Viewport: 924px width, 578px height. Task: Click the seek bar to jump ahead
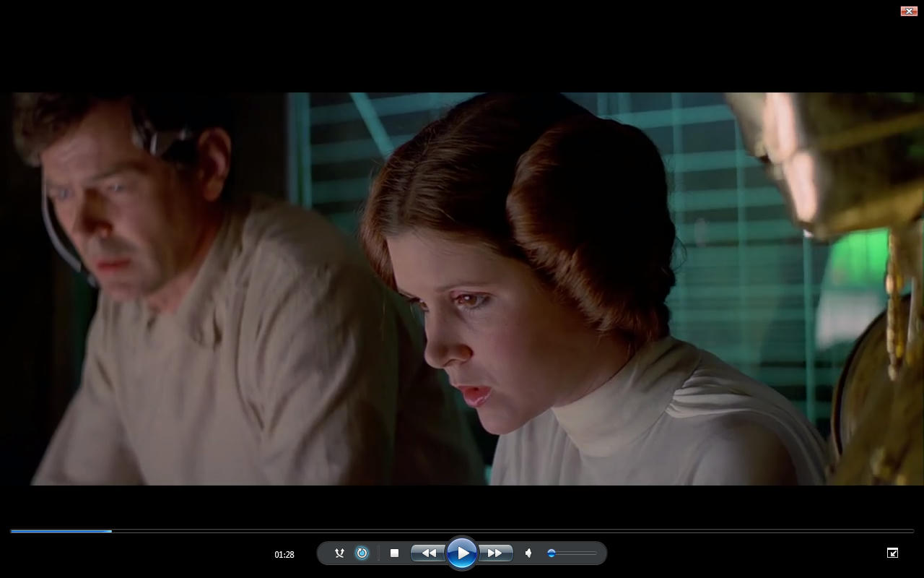[462, 531]
